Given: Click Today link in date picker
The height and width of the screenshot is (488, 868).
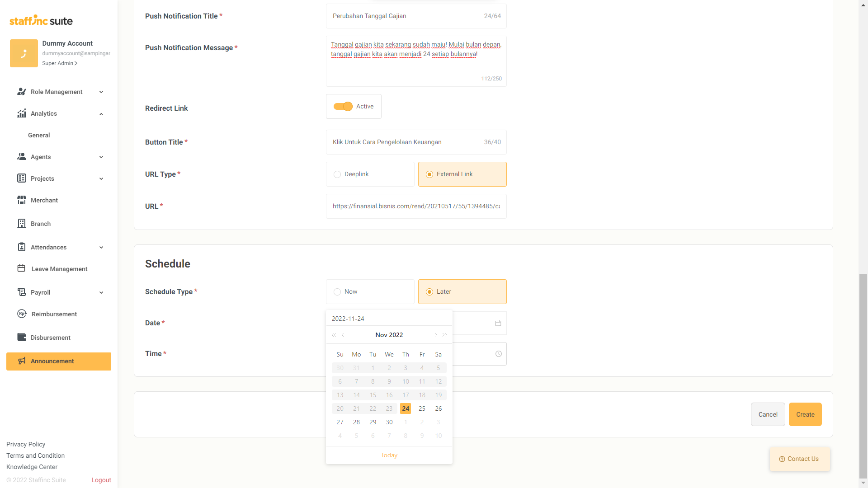Looking at the screenshot, I should point(389,455).
